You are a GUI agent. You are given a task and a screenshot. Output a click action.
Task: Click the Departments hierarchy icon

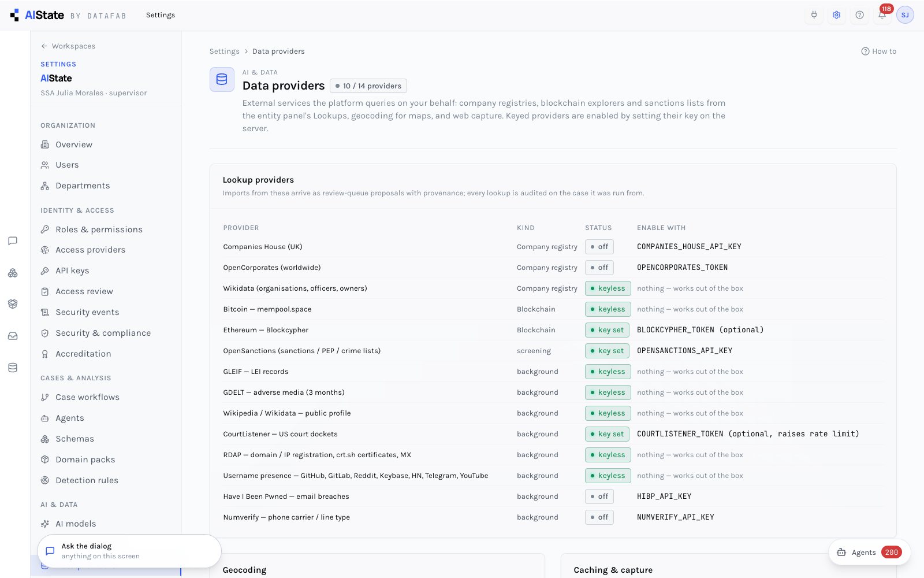[x=45, y=186]
